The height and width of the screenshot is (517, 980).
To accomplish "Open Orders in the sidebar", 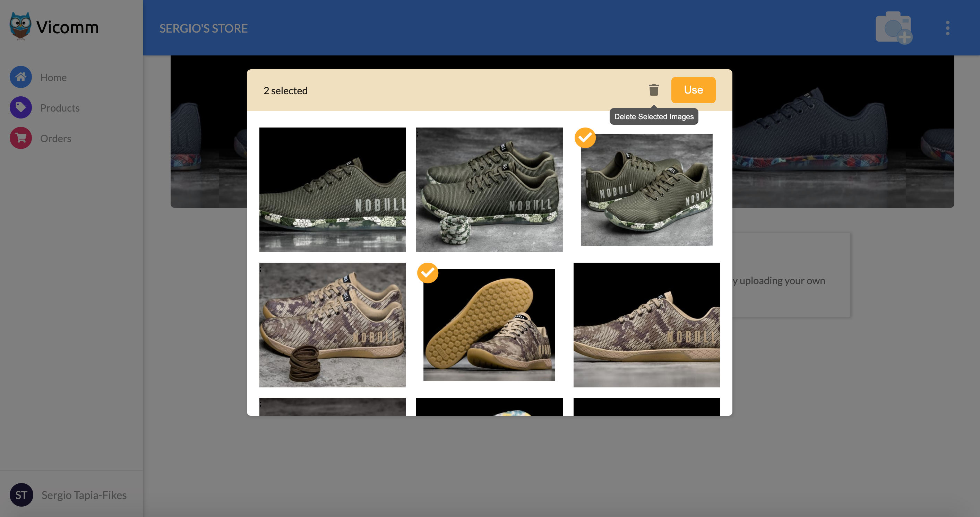I will [55, 138].
